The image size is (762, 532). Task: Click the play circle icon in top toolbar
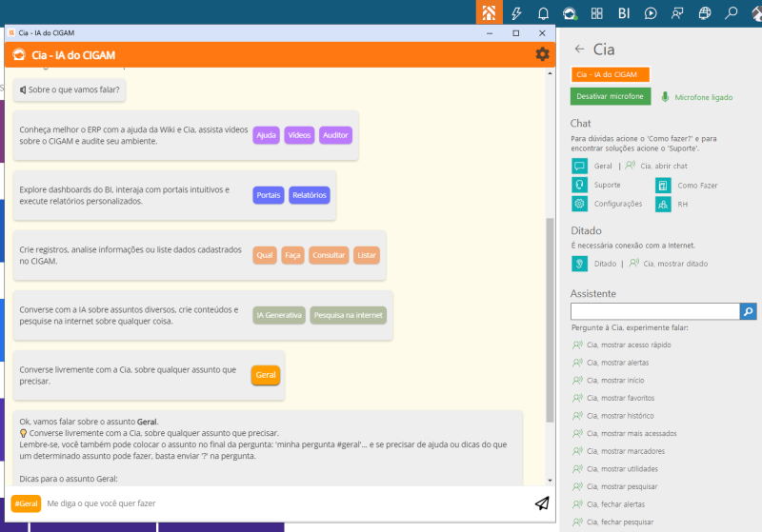[651, 13]
